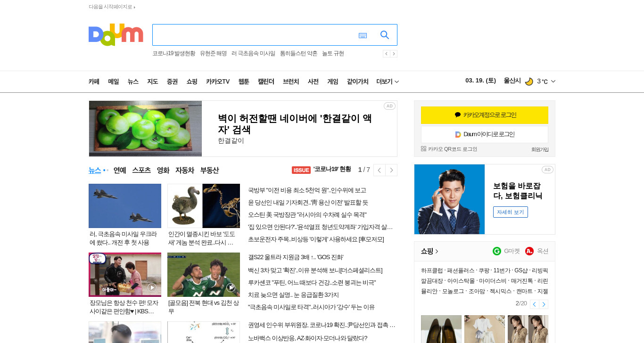The image size is (644, 343).
Task: Click 하프클럽 shopping link
Action: point(432,270)
